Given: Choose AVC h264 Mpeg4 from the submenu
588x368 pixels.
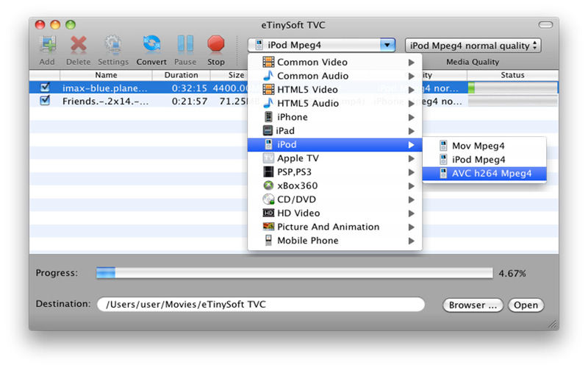Looking at the screenshot, I should pyautogui.click(x=491, y=174).
